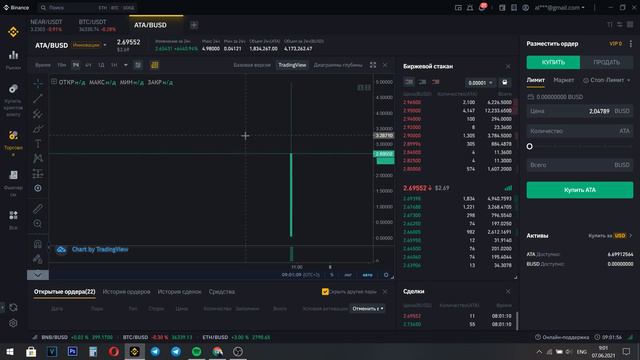This screenshot has width=640, height=360.
Task: Open the account profile icon
Action: click(x=526, y=7)
